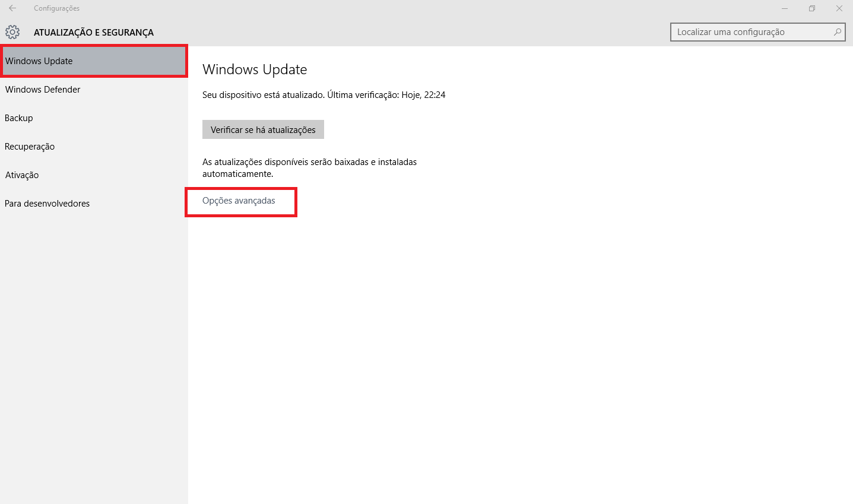The height and width of the screenshot is (504, 853).
Task: Open Para desenvolvedores section
Action: [x=94, y=204]
